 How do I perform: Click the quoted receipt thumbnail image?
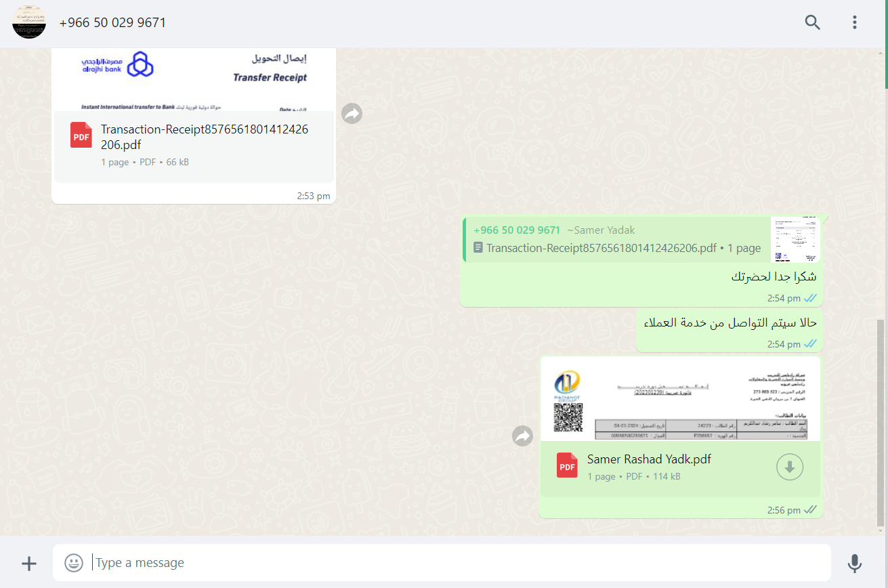pos(795,239)
